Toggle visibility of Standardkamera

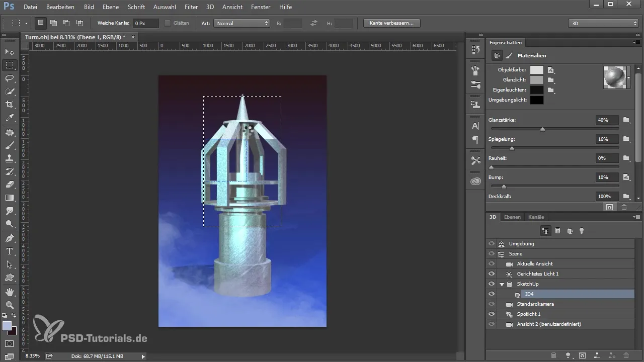coord(492,304)
